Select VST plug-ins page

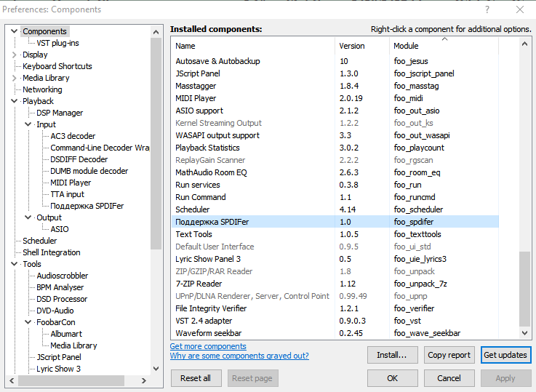(57, 43)
